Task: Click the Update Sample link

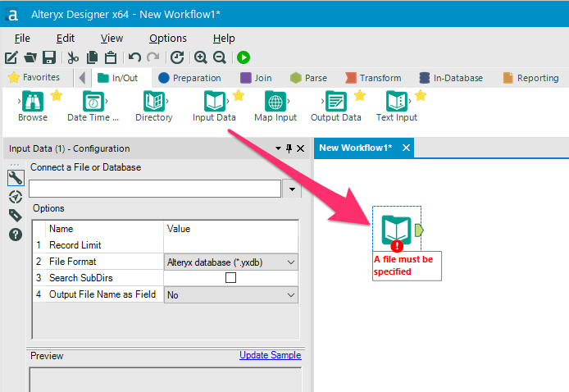Action: pos(270,355)
